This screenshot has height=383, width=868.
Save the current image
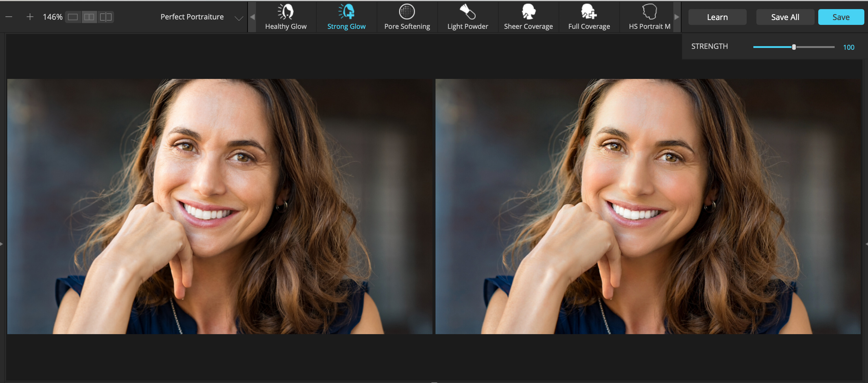[841, 16]
